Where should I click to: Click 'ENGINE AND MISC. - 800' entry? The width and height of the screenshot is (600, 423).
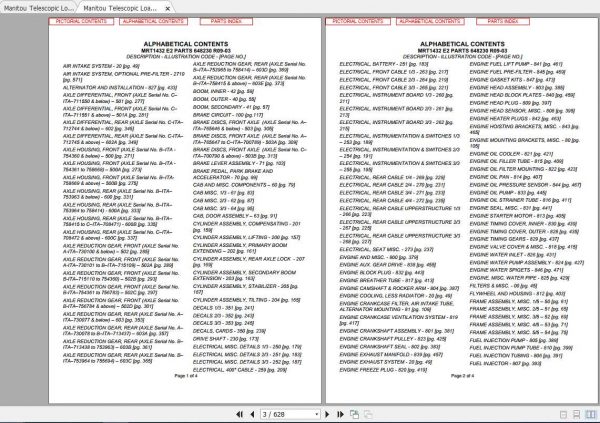pos(379,257)
